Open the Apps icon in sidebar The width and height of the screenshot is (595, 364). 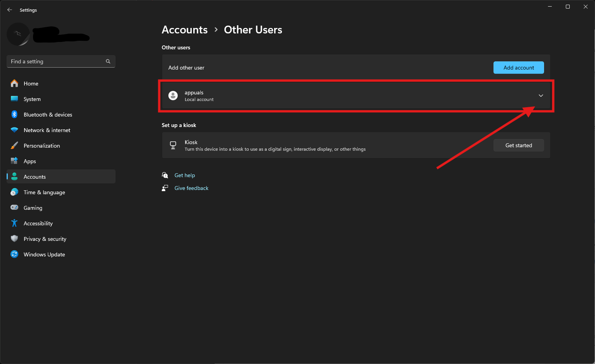[14, 161]
